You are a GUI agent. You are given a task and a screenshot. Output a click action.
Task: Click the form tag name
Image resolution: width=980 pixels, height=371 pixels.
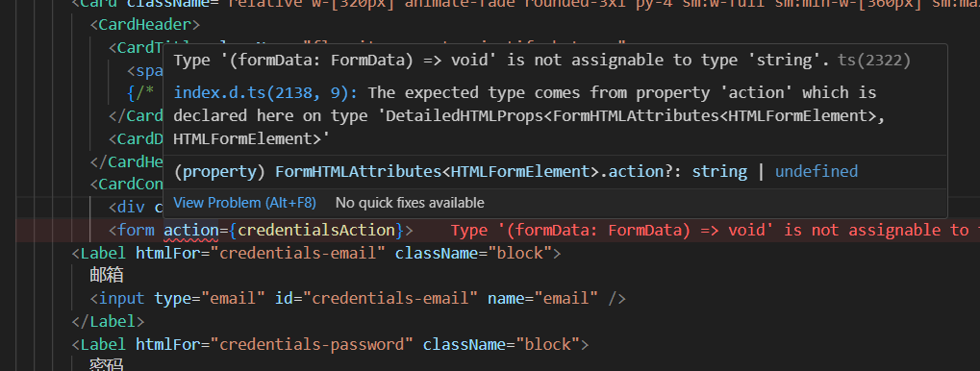pos(136,231)
